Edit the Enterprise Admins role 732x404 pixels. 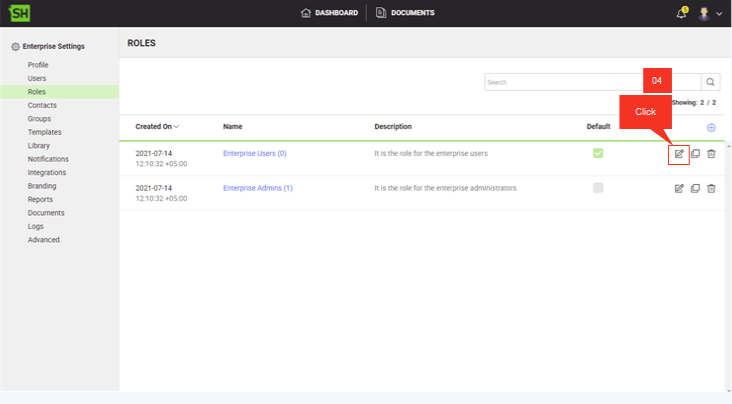point(679,188)
